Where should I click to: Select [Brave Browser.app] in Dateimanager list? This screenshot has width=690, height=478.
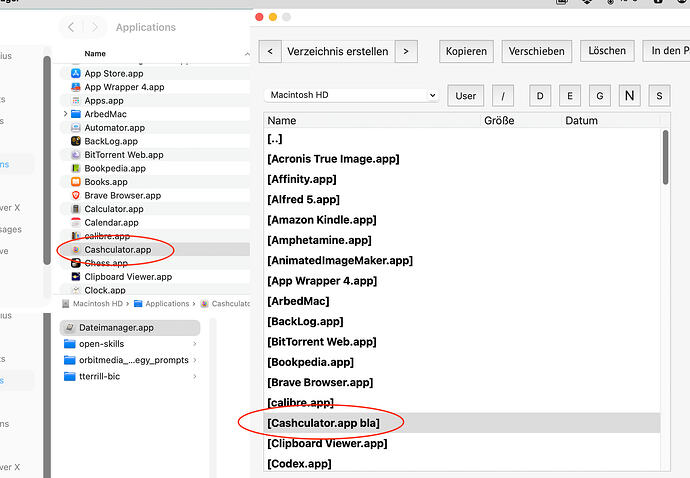click(462, 382)
